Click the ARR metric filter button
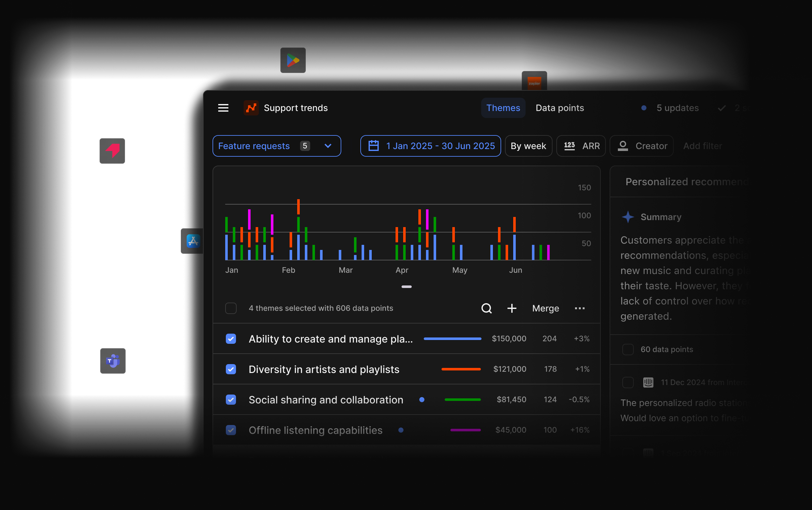The width and height of the screenshot is (812, 510). point(581,146)
